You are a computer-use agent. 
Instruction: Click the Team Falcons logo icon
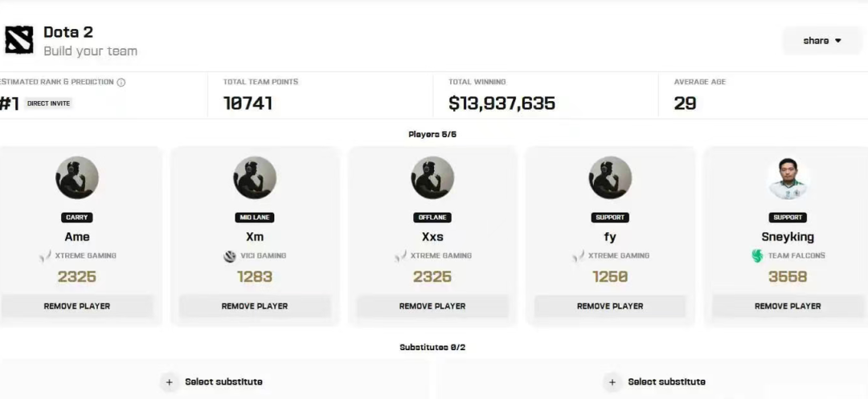[x=757, y=256]
